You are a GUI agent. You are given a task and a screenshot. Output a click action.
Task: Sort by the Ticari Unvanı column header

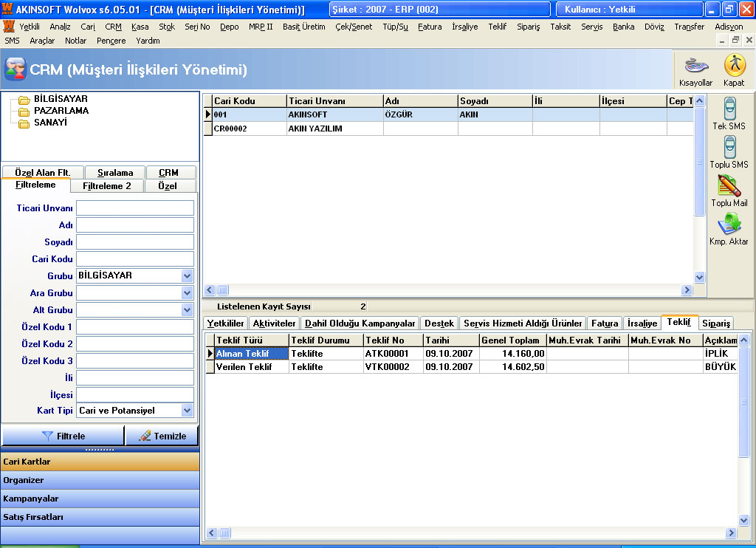(x=334, y=101)
